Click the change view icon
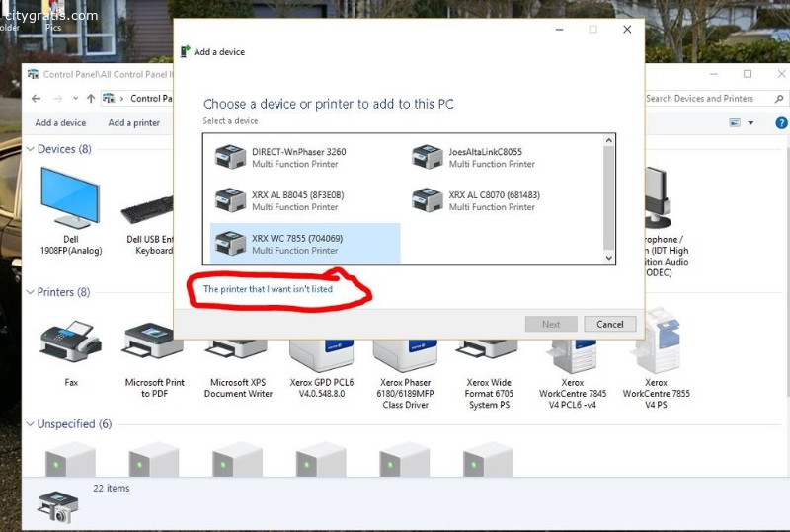This screenshot has height=532, width=790. coord(735,123)
